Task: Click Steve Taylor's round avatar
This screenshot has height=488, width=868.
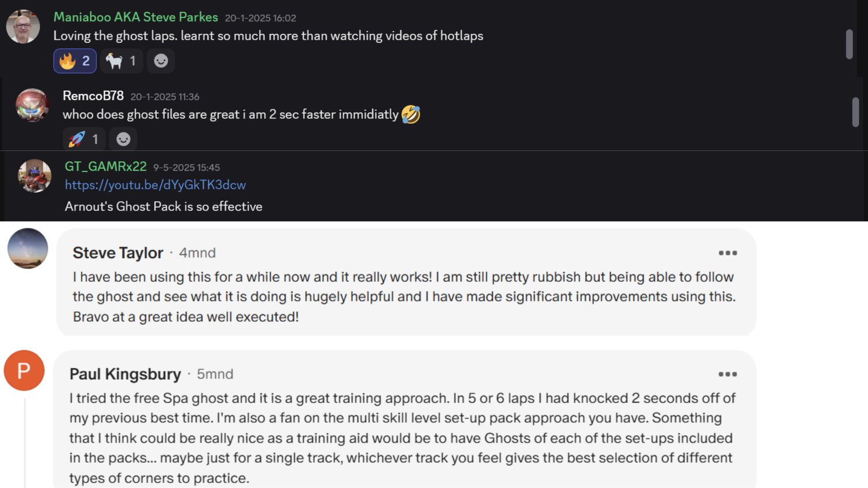Action: 28,248
